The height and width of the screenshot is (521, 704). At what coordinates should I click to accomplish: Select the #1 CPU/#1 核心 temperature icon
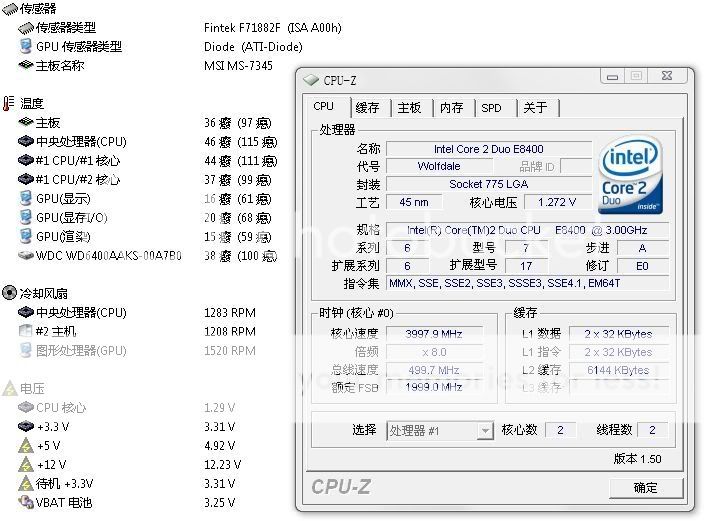[x=26, y=160]
